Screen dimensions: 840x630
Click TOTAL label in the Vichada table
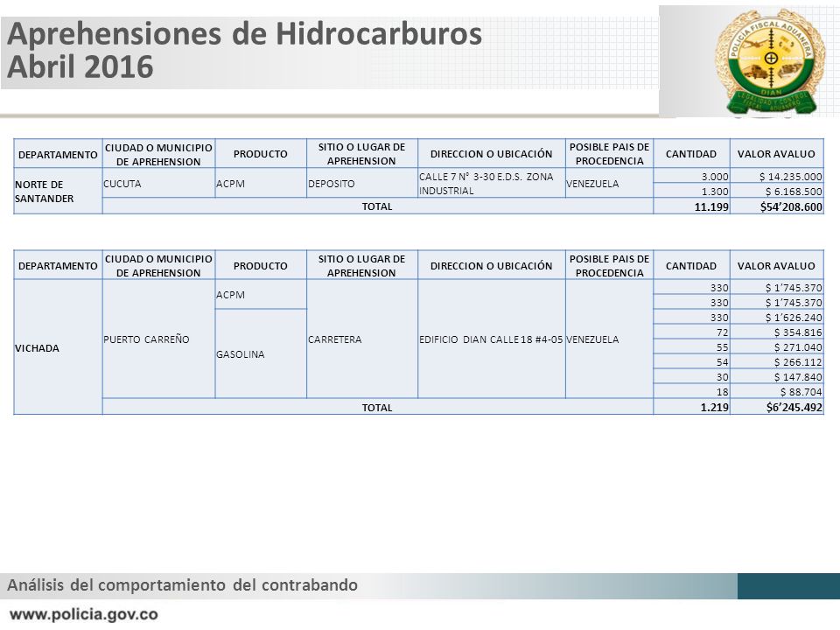click(x=377, y=408)
